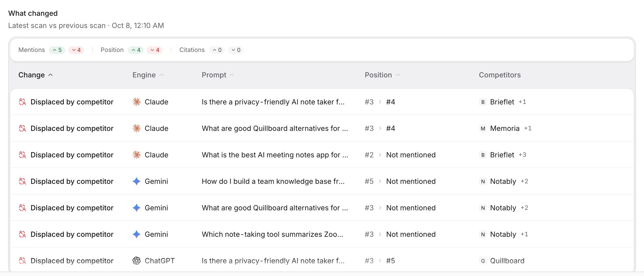Click the displaced icon in the Brieflet +1 row
Viewport: 644px width, 276px height.
22,102
